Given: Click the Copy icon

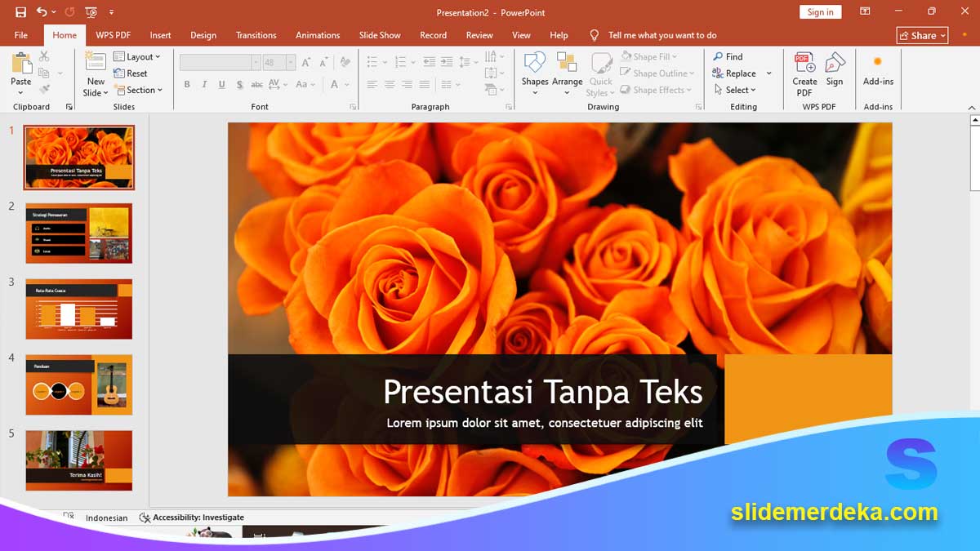Looking at the screenshot, I should click(x=44, y=73).
